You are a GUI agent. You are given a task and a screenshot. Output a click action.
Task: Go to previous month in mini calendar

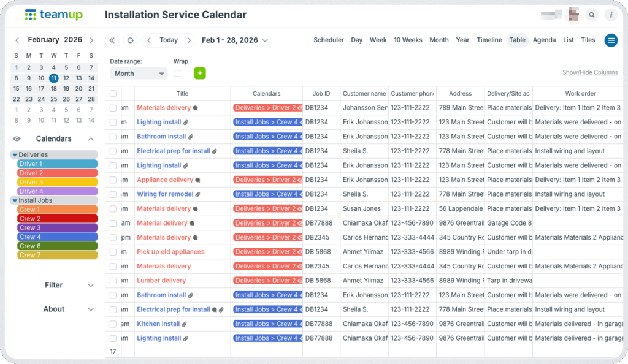(x=17, y=40)
